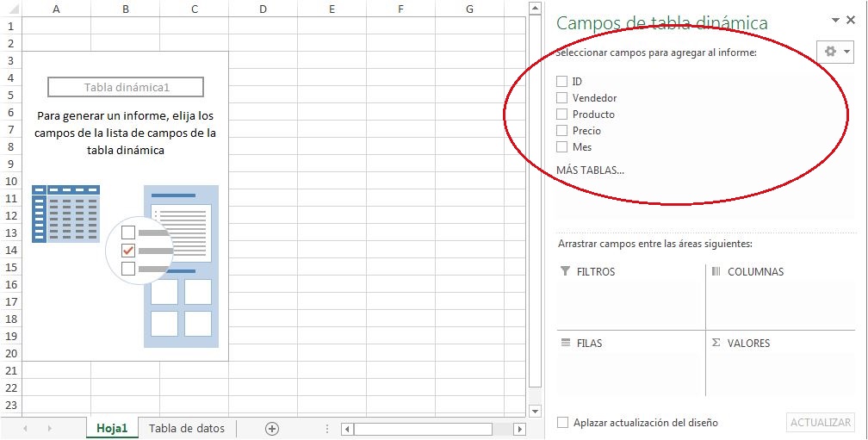Screen dimensions: 868x440
Task: Select row 1 header
Action: click(x=10, y=26)
